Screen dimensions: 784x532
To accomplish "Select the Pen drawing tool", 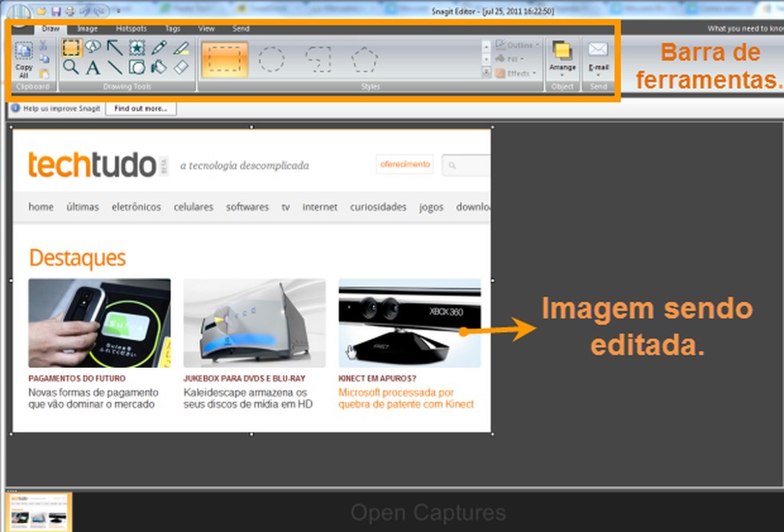I will coord(159,46).
